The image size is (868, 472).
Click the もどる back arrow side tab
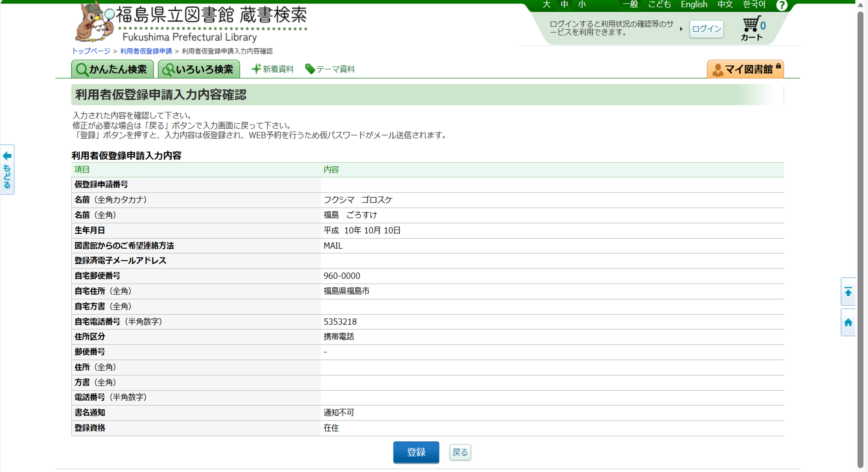pos(7,170)
